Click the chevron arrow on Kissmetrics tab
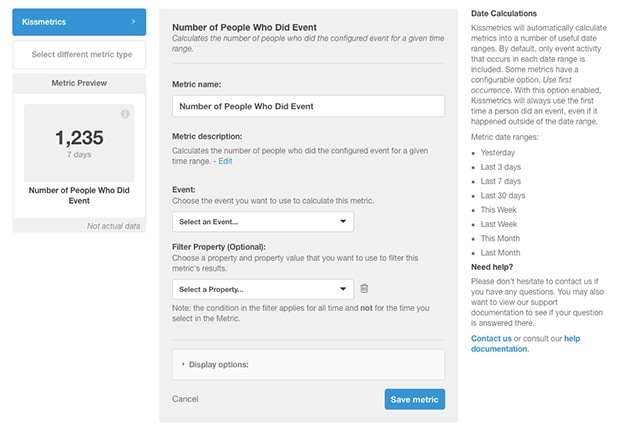 (x=133, y=20)
